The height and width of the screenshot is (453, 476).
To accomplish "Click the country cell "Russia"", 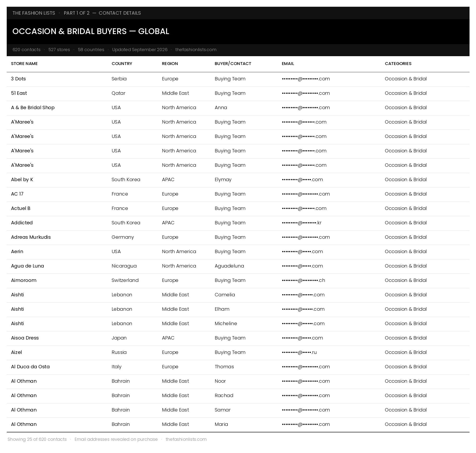I will (x=119, y=352).
